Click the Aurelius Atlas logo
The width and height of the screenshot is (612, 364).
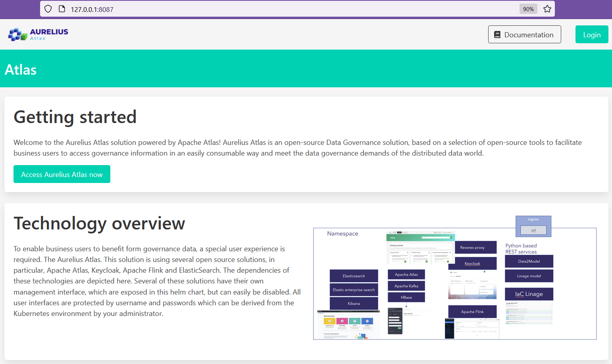click(x=38, y=35)
